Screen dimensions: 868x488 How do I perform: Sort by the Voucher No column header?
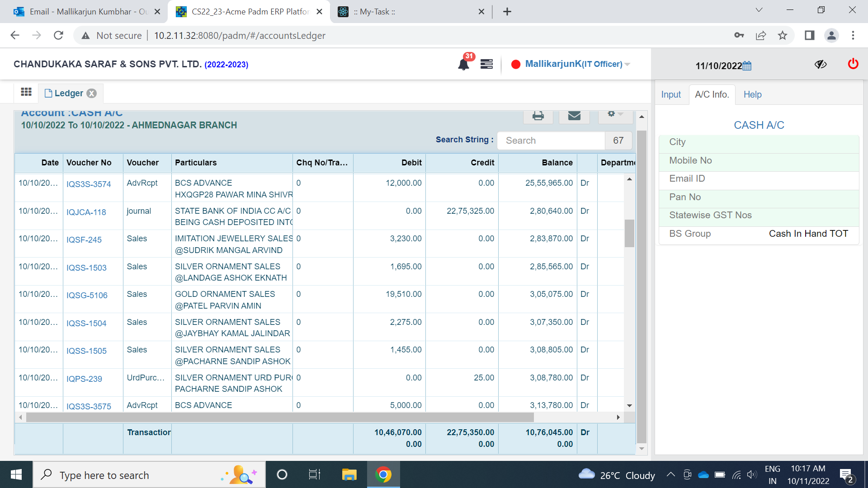point(93,163)
